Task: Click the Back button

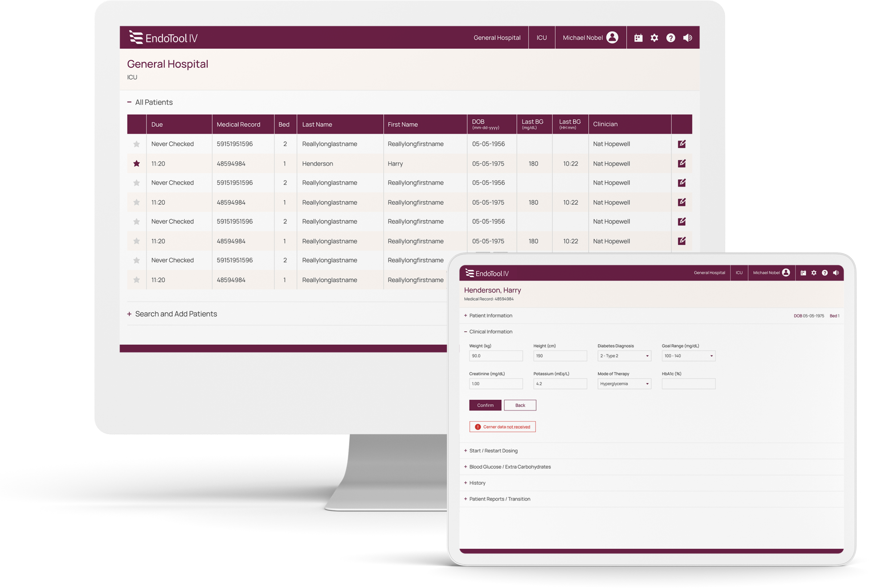Action: (x=520, y=405)
